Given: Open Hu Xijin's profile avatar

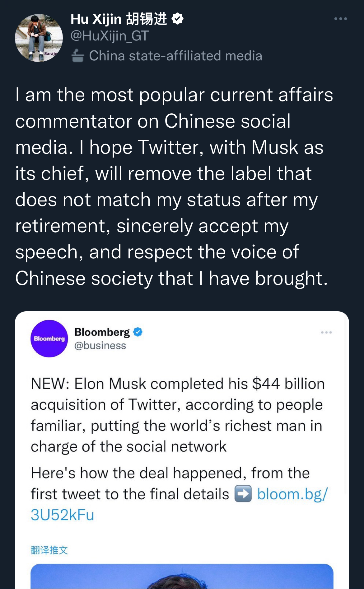Looking at the screenshot, I should pyautogui.click(x=39, y=38).
